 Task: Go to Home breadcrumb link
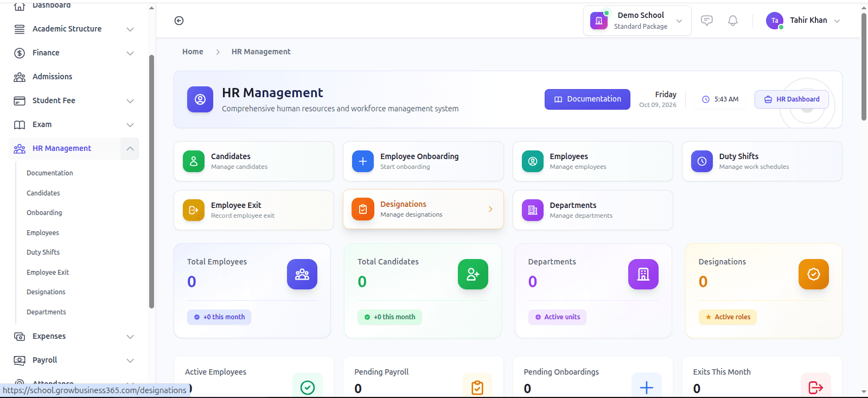pyautogui.click(x=193, y=52)
